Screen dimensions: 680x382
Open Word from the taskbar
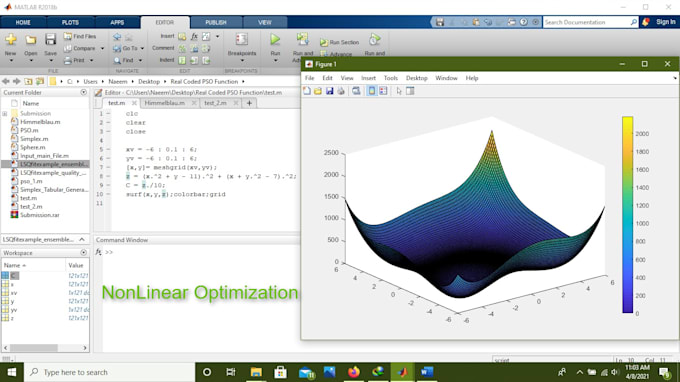click(427, 372)
